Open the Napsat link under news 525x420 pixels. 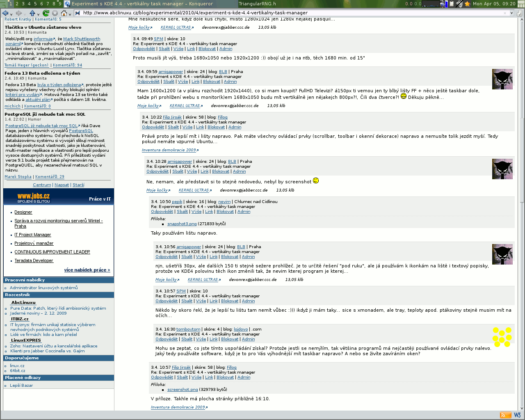(x=62, y=185)
